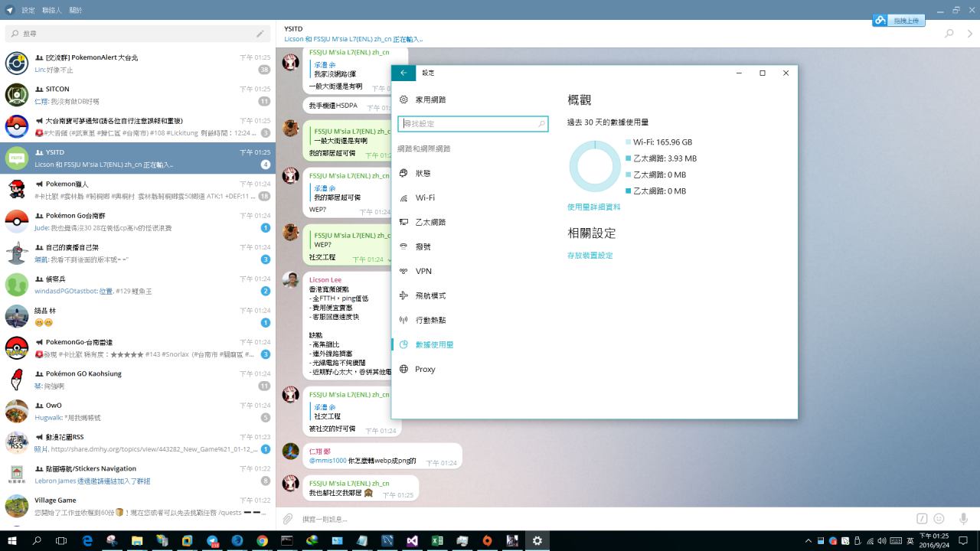Click the paperclip attach file icon
Viewport: 980px width, 551px height.
(x=289, y=519)
